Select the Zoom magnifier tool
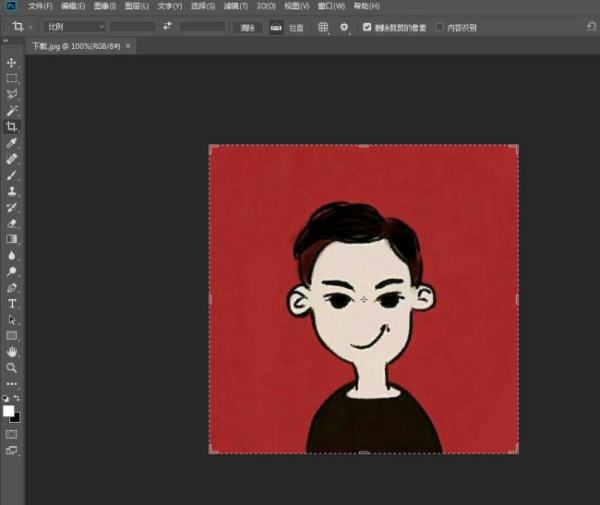This screenshot has height=505, width=600. [x=12, y=368]
